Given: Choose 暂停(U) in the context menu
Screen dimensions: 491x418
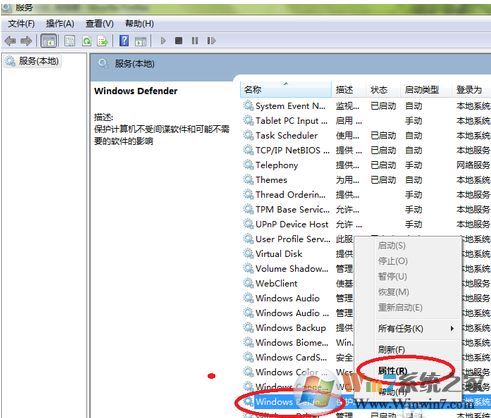Looking at the screenshot, I should pos(392,276).
